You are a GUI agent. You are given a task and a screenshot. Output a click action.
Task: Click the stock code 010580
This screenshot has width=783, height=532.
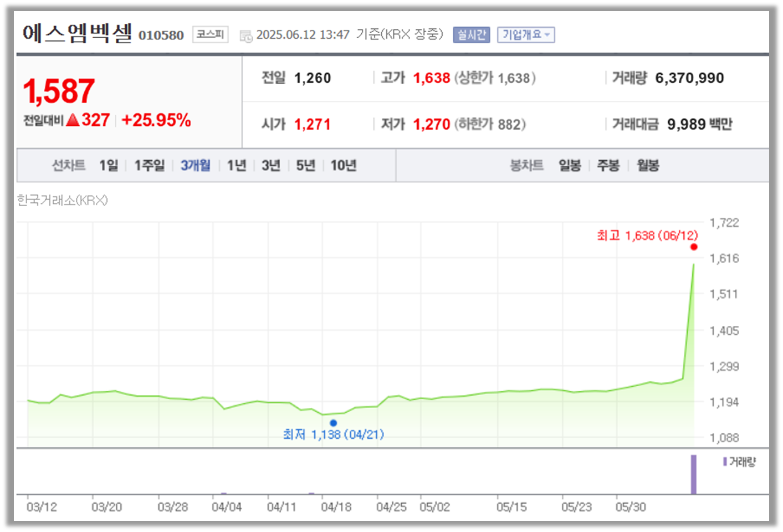(161, 35)
